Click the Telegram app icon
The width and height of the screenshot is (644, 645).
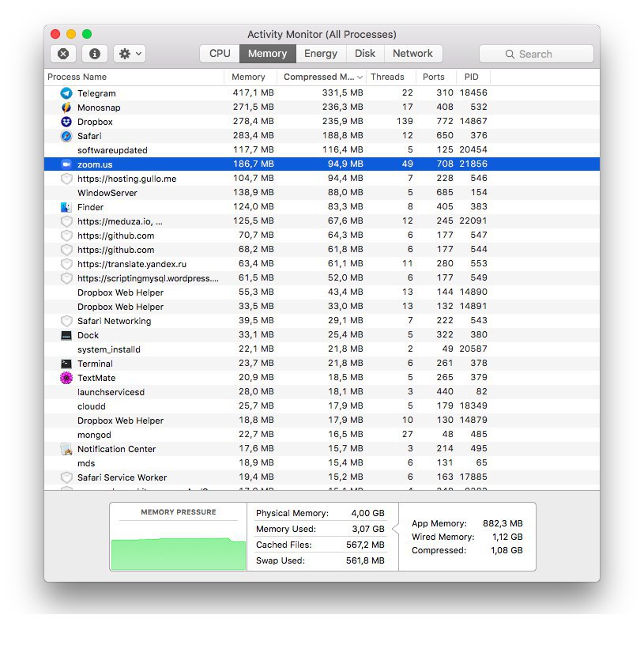coord(66,93)
